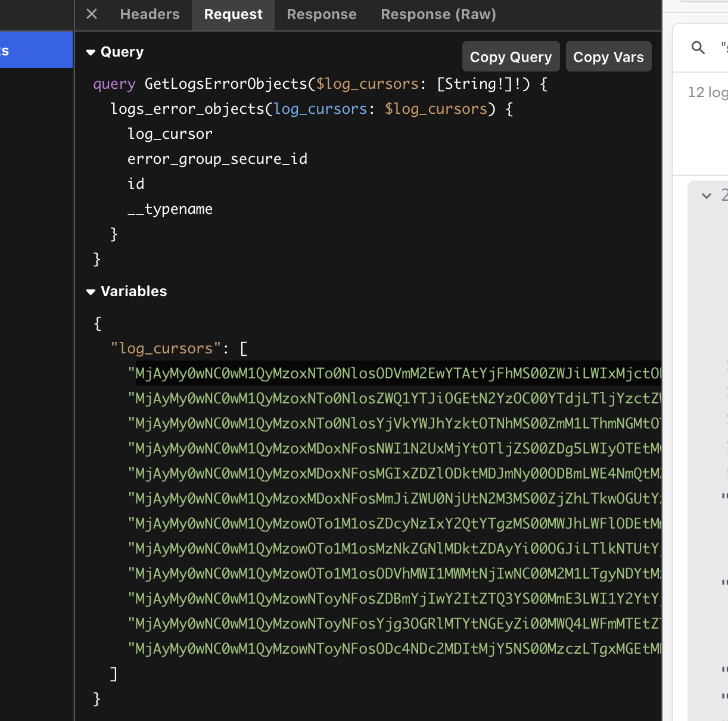This screenshot has height=721, width=728.
Task: Click the query name GetLogsErrorObjects
Action: 226,84
